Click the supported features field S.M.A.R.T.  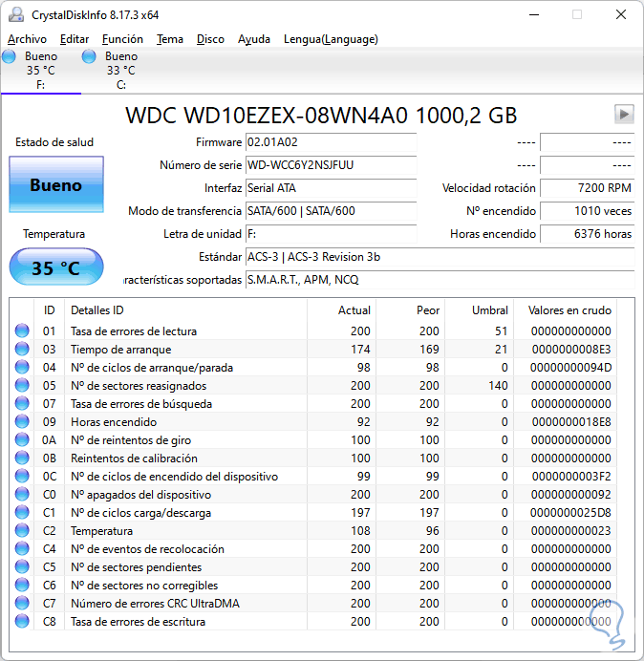pos(440,280)
